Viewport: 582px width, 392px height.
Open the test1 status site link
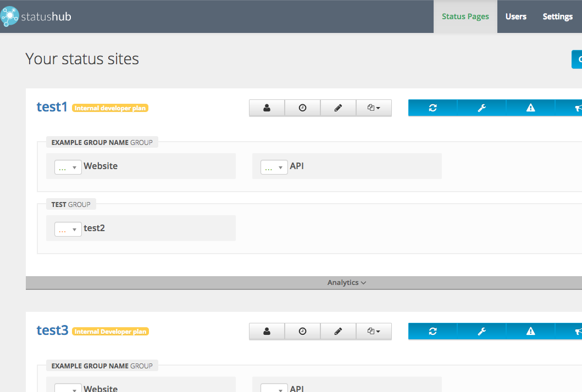point(52,107)
